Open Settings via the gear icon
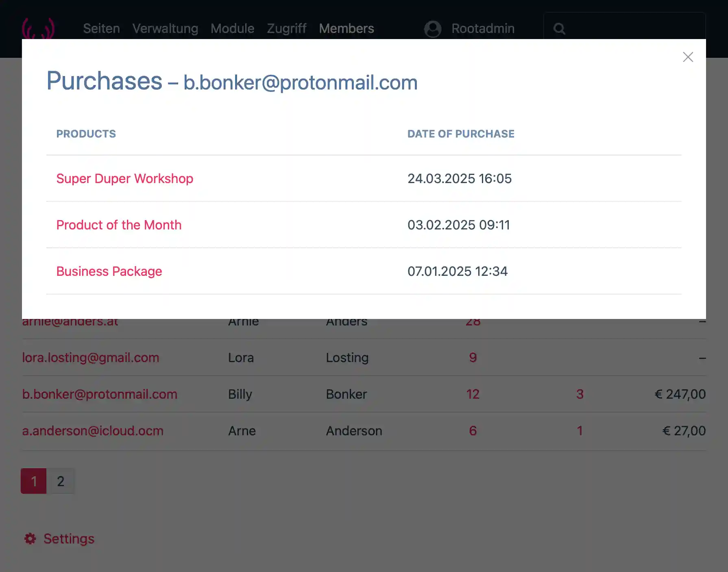728x572 pixels. point(29,539)
